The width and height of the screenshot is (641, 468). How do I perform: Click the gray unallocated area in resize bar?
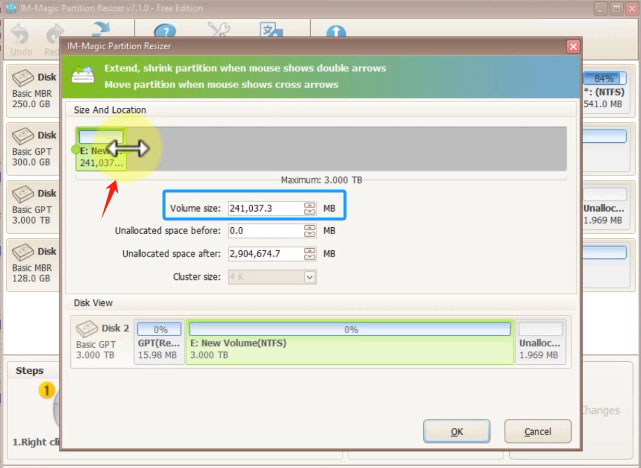point(346,149)
